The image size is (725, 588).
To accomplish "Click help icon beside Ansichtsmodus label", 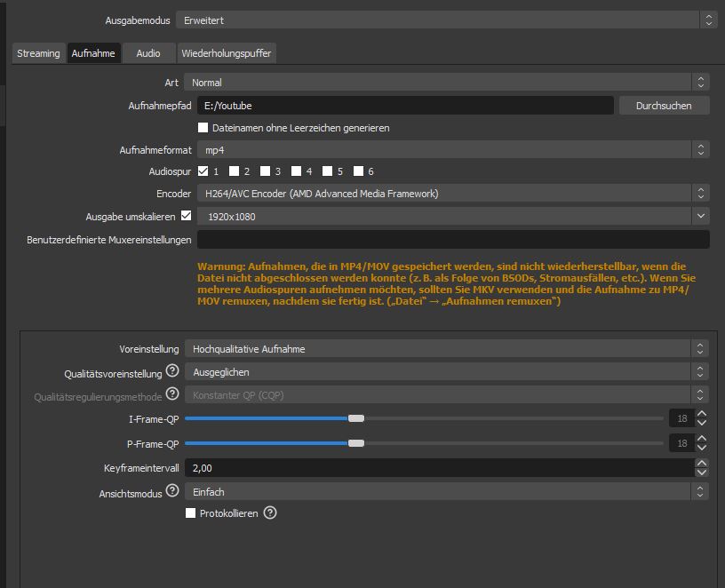I will (172, 490).
